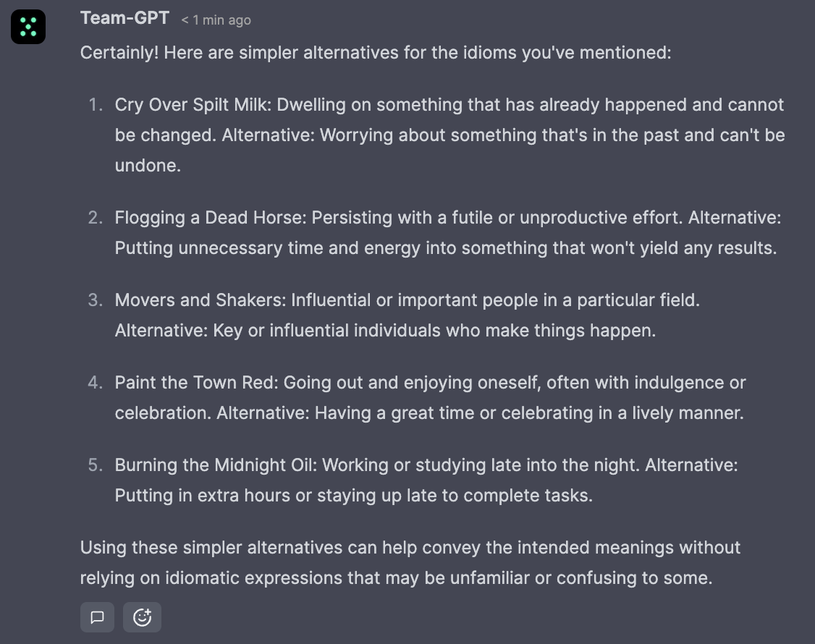Click list number 2 marker
The height and width of the screenshot is (644, 815).
coord(96,218)
